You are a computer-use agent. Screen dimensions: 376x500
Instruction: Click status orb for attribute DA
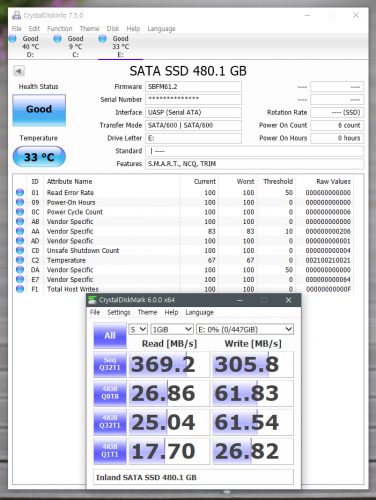[20, 270]
